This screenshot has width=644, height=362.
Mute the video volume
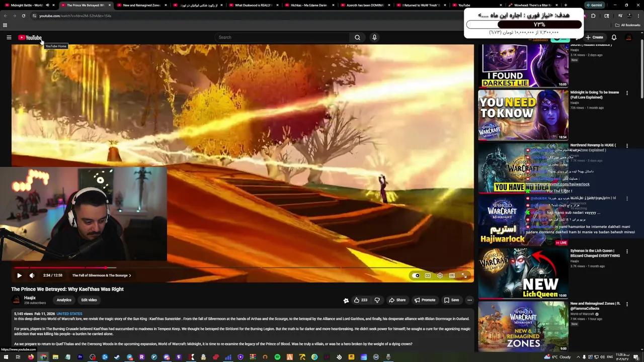pos(32,276)
